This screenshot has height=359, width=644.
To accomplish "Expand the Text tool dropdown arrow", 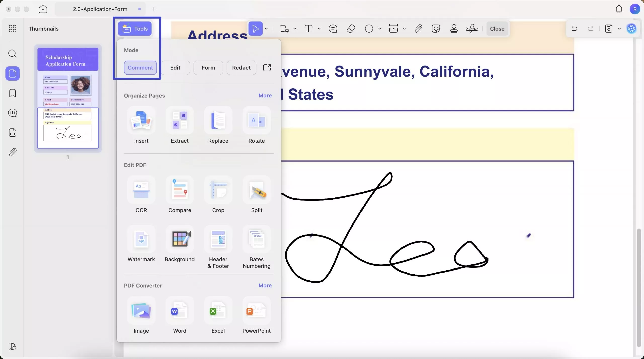I will coord(319,29).
